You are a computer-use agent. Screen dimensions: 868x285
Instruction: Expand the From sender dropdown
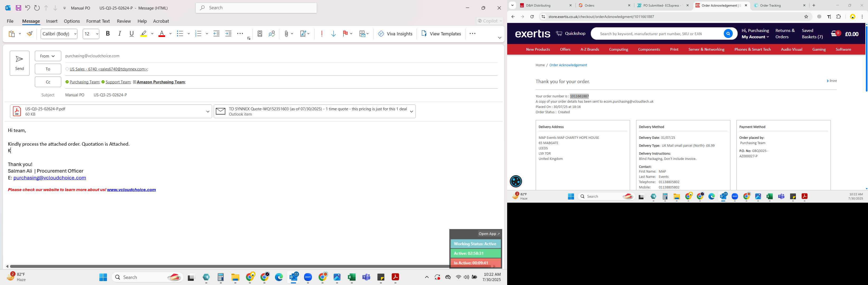[48, 56]
